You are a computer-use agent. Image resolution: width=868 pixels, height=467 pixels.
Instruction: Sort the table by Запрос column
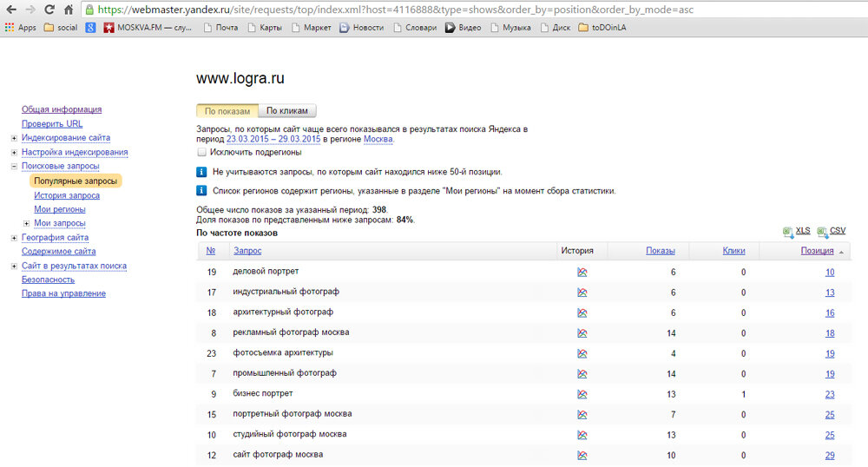[247, 251]
